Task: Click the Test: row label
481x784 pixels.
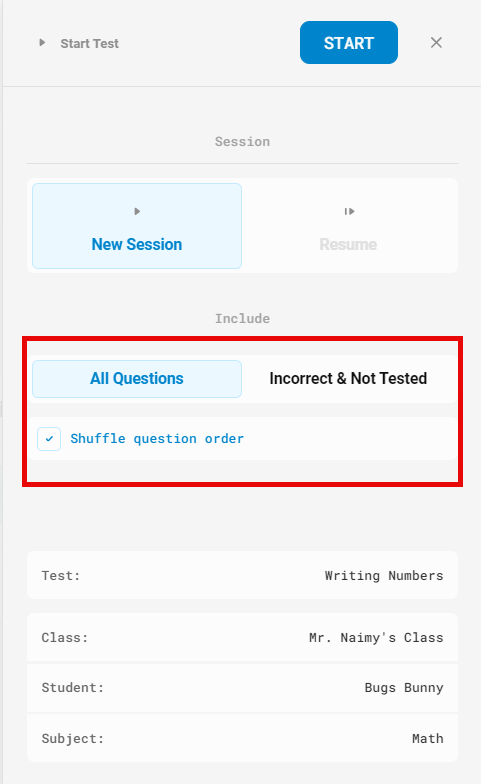Action: coord(60,576)
